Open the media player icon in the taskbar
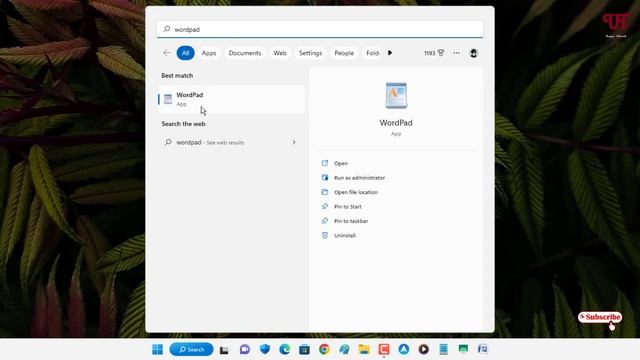640x360 pixels. click(x=424, y=349)
